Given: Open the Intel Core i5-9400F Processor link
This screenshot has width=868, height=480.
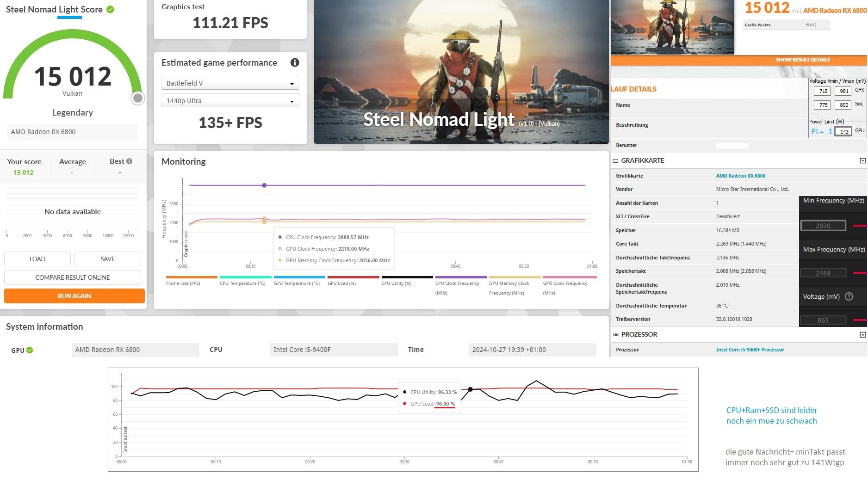Looking at the screenshot, I should click(750, 350).
